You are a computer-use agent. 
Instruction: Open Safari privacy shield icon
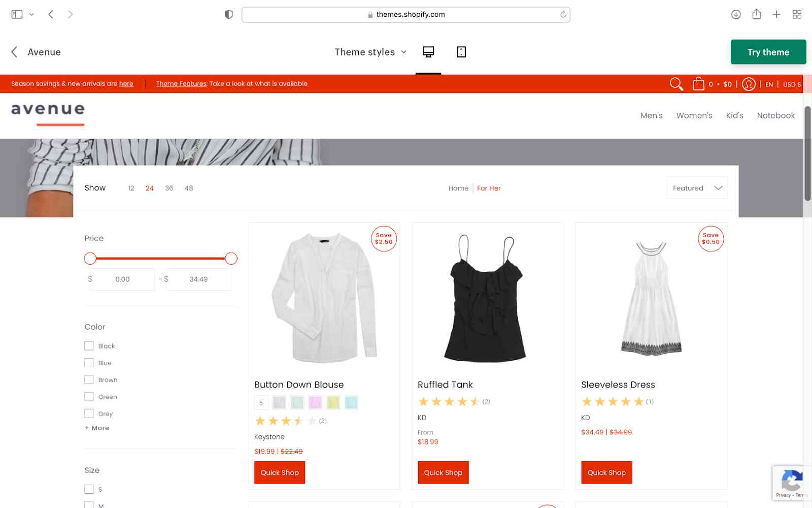229,14
